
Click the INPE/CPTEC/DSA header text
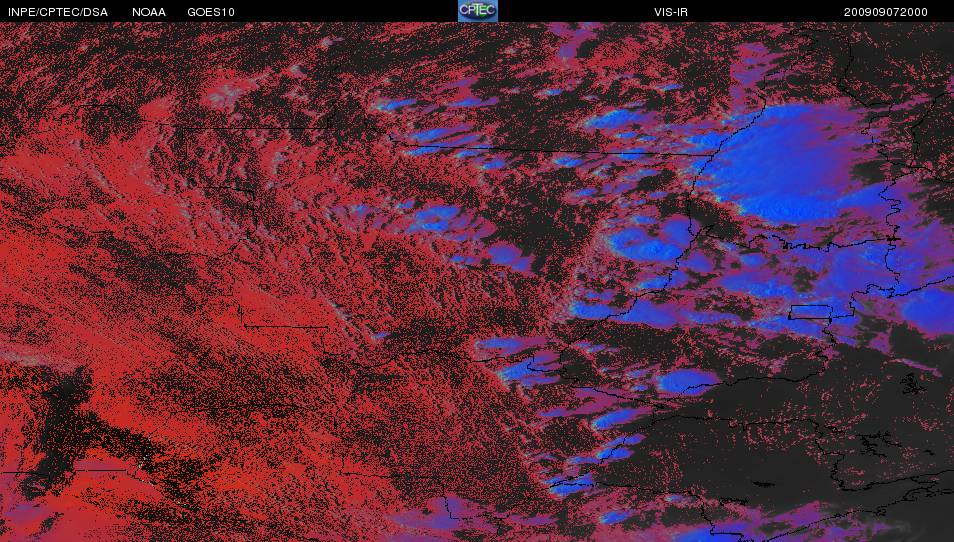[x=58, y=12]
